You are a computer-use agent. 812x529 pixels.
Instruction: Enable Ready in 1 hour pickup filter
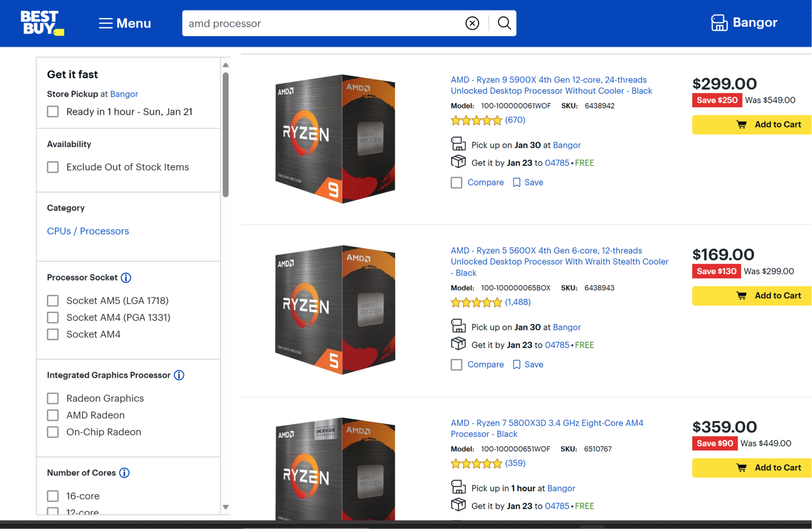[x=53, y=112]
